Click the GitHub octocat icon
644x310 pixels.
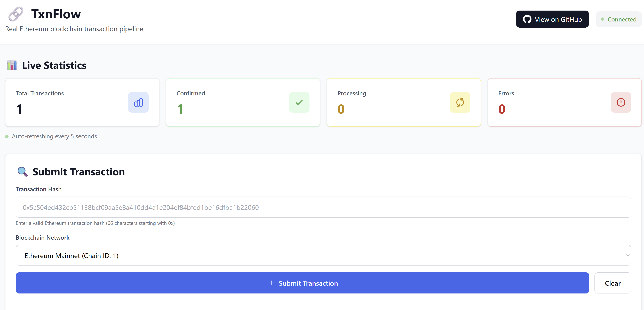pyautogui.click(x=527, y=19)
